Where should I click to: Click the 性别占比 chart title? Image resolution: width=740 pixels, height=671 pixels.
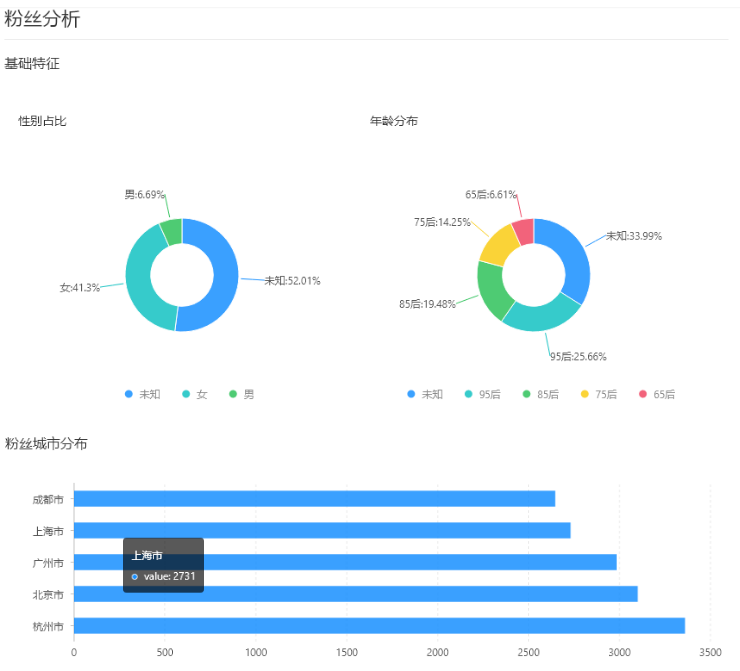click(x=42, y=121)
